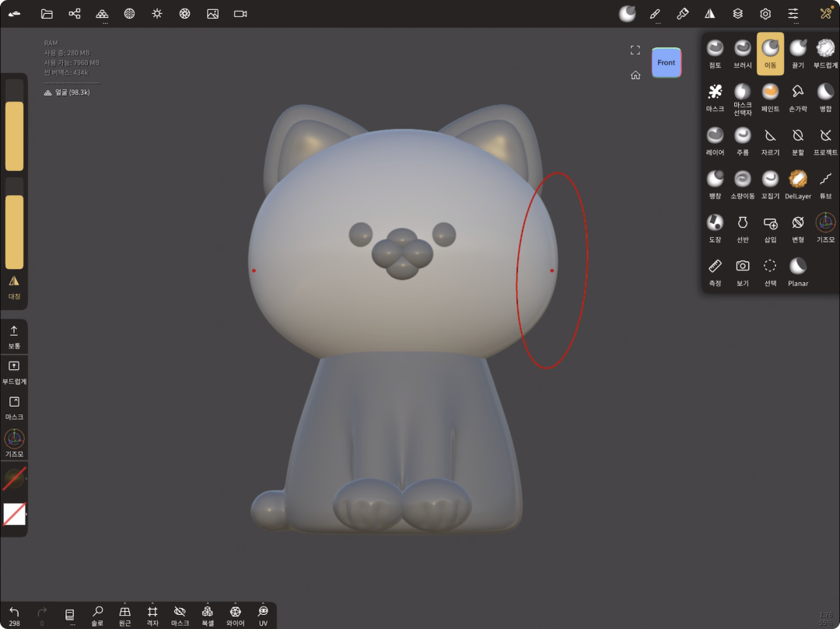Reset the view with the home button
This screenshot has width=840, height=629.
635,75
